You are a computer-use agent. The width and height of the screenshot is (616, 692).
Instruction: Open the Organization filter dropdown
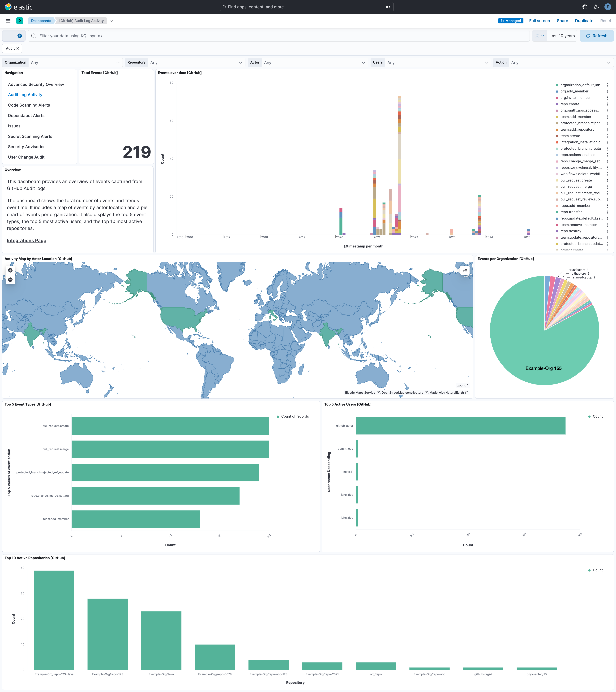pos(117,62)
